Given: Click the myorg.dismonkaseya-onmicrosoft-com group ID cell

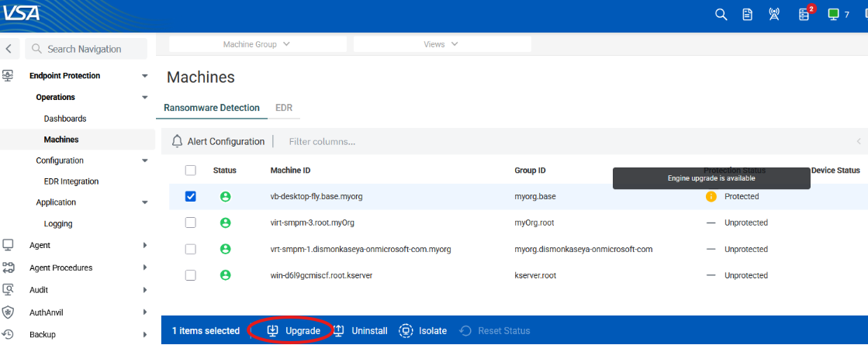Looking at the screenshot, I should pos(584,250).
